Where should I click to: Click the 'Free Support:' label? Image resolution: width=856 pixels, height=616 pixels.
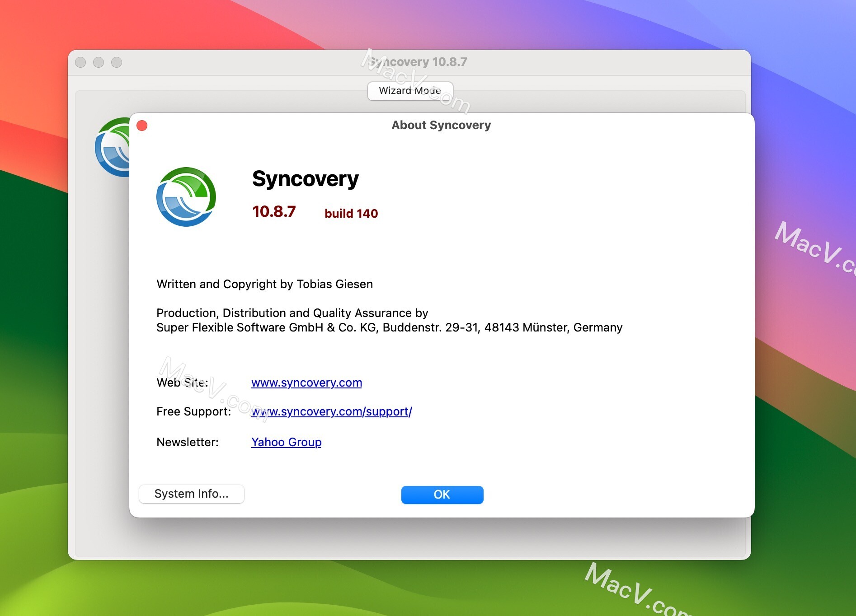pos(193,411)
